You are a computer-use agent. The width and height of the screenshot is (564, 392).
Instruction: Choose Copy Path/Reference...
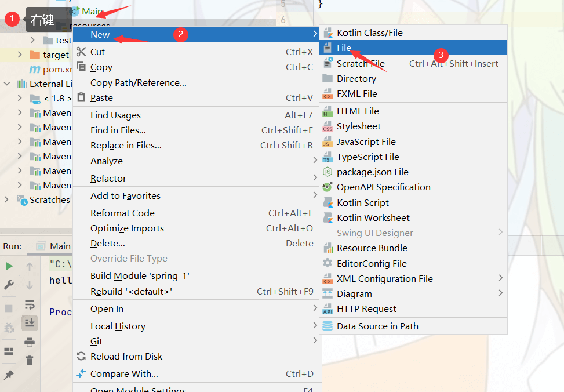196,83
